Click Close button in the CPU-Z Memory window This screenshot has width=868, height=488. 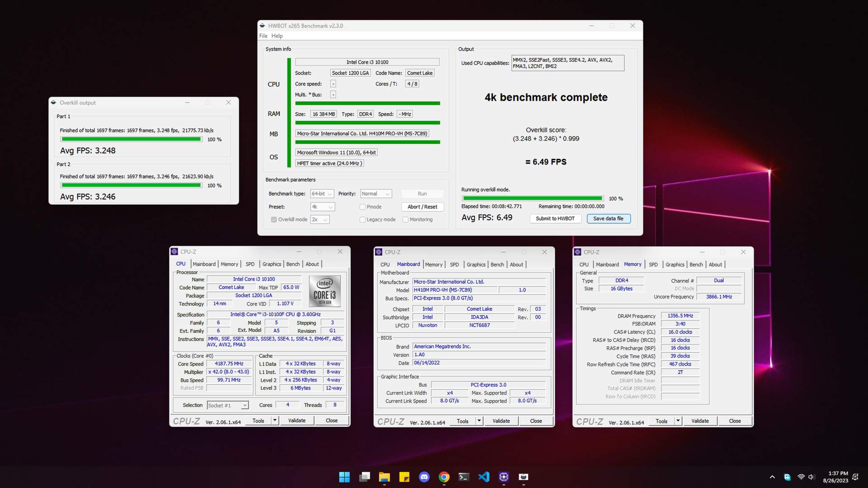coord(735,421)
